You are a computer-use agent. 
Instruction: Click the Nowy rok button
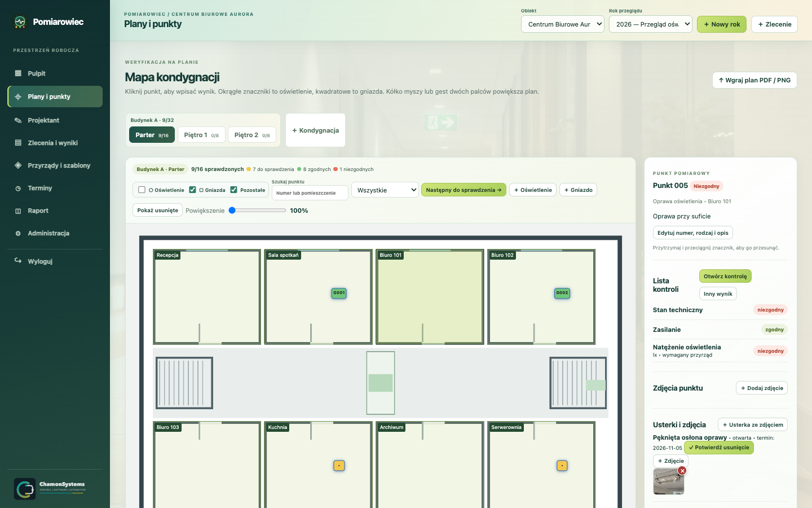722,24
